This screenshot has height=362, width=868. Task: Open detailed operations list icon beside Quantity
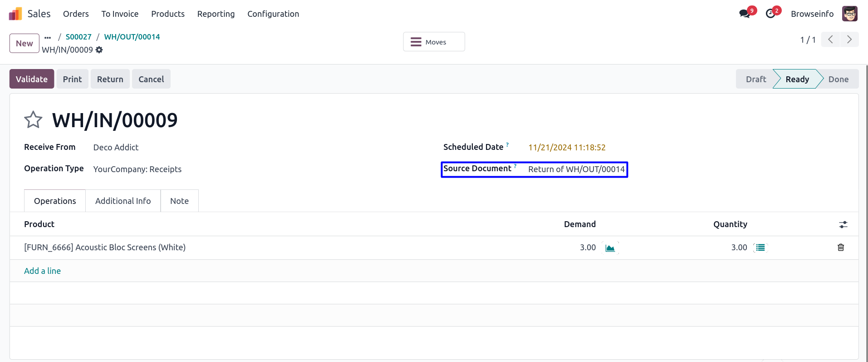(760, 248)
